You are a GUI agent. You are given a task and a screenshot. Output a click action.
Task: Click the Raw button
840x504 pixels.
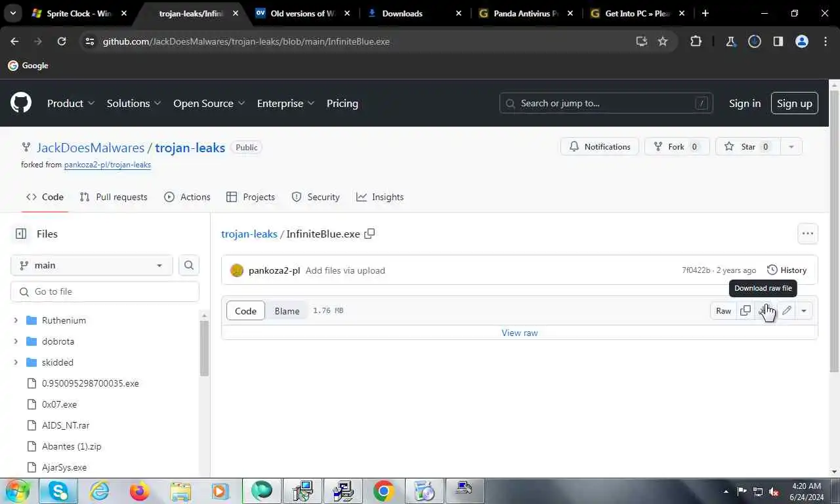[723, 310]
